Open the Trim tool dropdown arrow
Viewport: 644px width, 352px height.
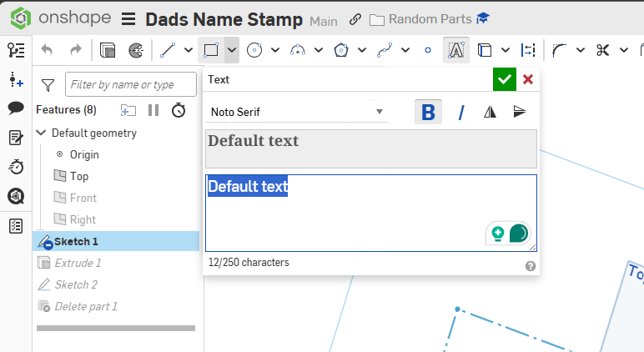[624, 50]
